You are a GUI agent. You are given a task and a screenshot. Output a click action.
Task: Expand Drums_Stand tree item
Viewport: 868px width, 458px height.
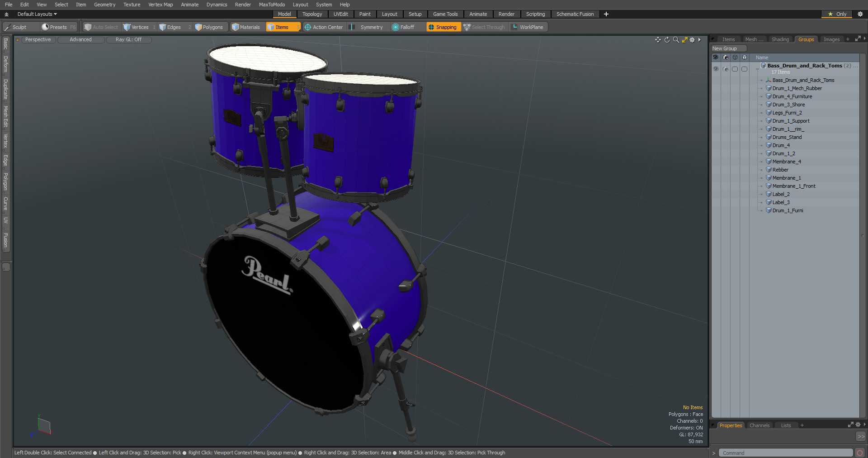tap(762, 137)
